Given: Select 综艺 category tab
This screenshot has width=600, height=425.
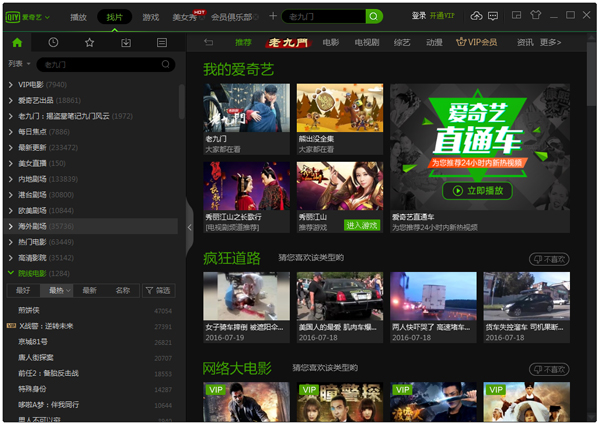Looking at the screenshot, I should [x=402, y=42].
